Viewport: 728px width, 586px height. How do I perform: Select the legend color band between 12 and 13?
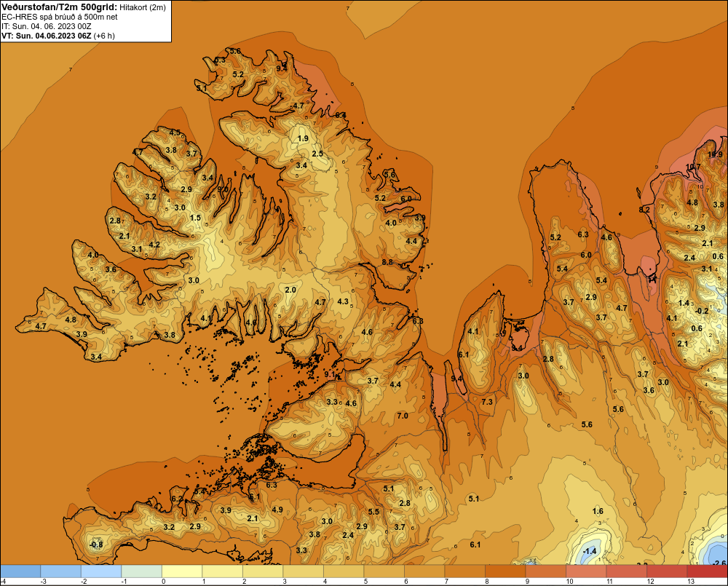[667, 571]
